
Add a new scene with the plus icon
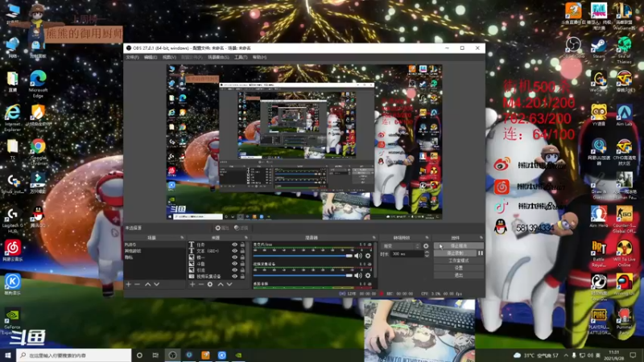[x=129, y=284]
